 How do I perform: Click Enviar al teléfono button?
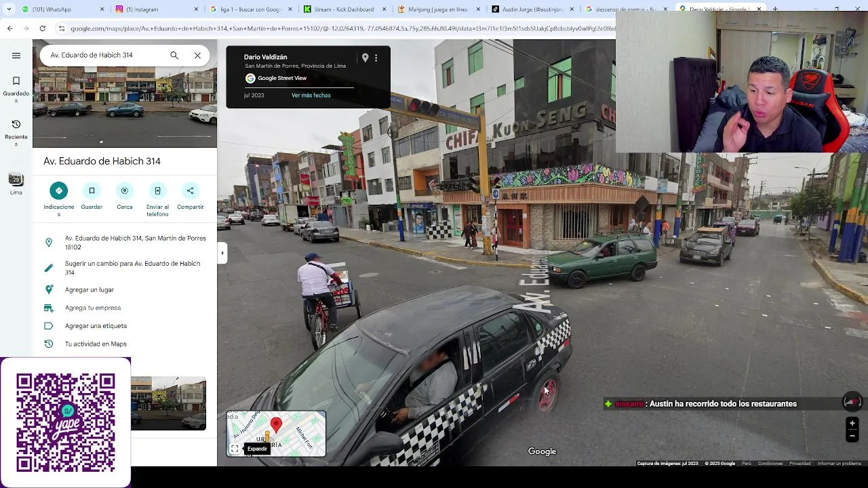(157, 199)
